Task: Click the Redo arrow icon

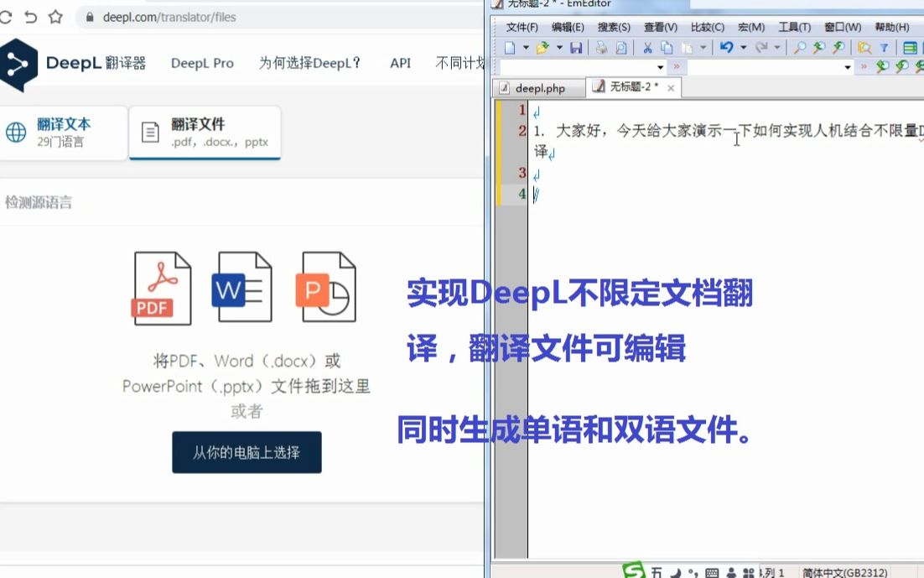Action: tap(760, 47)
